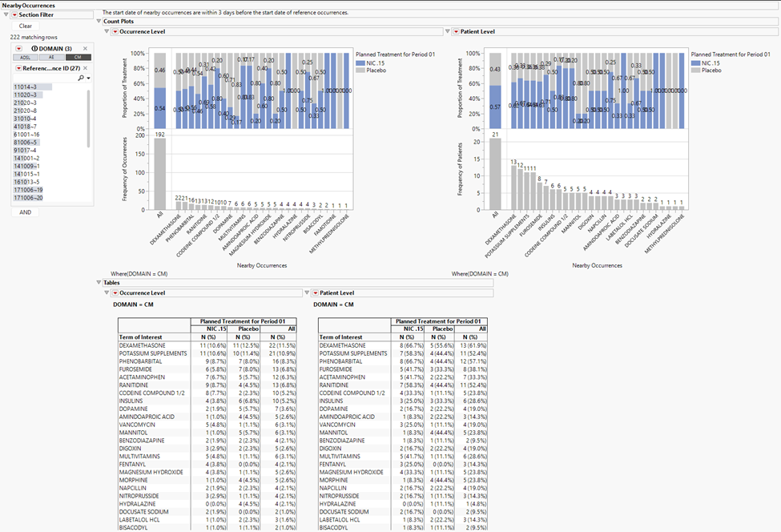This screenshot has width=781, height=532.
Task: Open Section Filter red triangle menu
Action: 14,15
